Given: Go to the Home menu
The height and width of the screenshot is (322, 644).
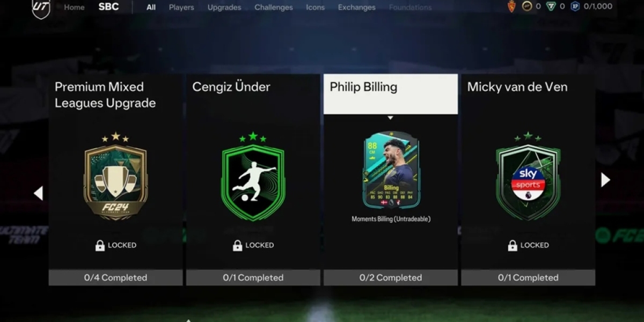Looking at the screenshot, I should (74, 8).
